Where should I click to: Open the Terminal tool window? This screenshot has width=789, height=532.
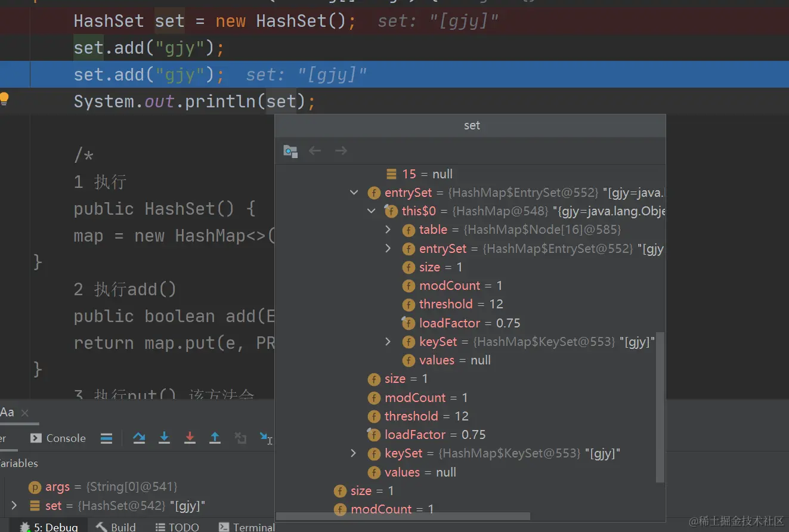pos(247,527)
